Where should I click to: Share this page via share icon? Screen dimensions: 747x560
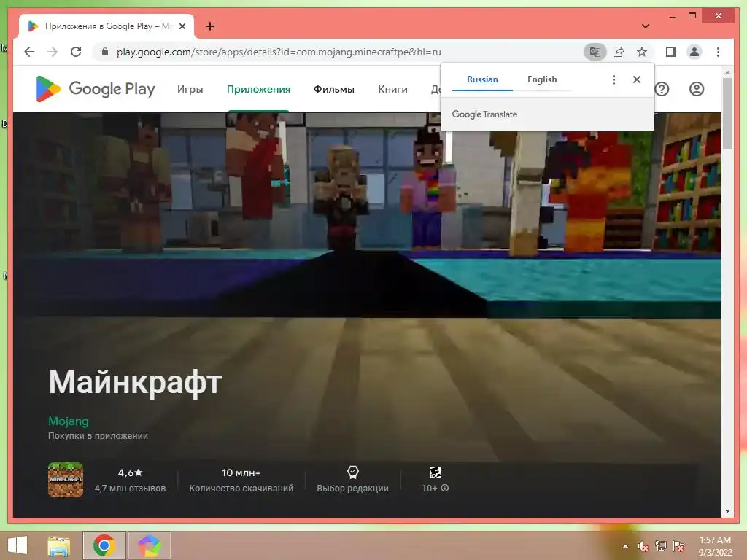point(619,52)
